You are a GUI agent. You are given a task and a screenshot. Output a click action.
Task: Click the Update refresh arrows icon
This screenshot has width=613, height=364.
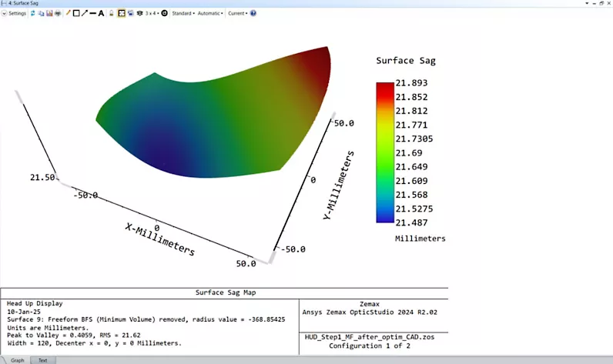tap(33, 13)
